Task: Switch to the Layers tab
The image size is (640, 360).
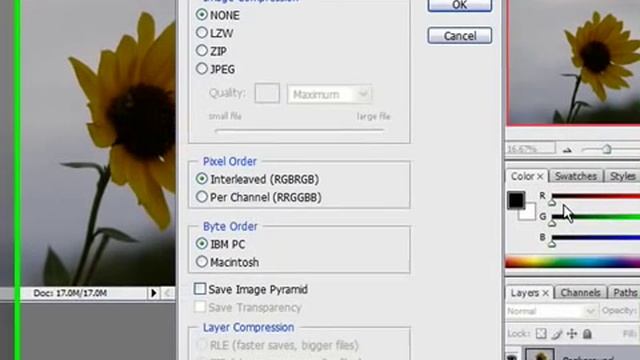Action: pos(524,293)
